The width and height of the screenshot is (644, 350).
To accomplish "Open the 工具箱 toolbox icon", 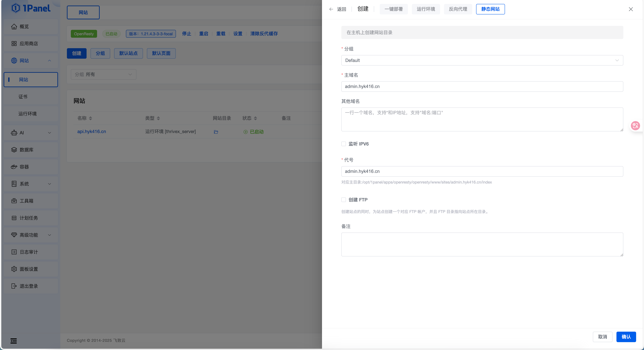I will [14, 201].
